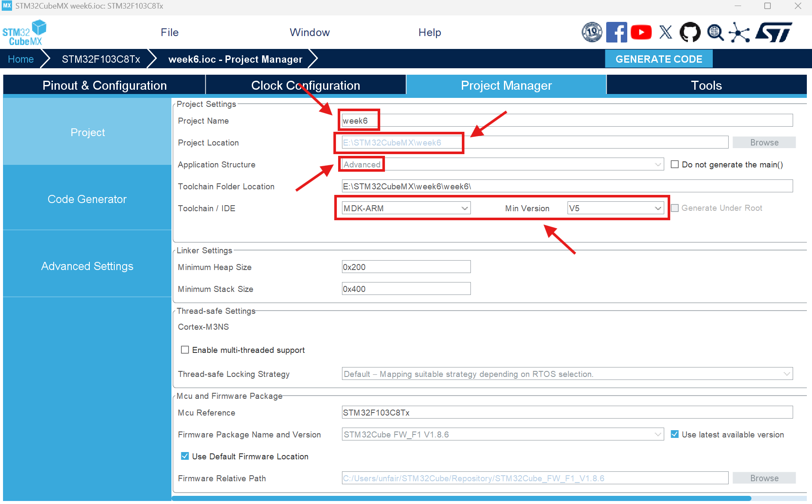812x504 pixels.
Task: Click the Mcu Reference field
Action: click(x=567, y=413)
